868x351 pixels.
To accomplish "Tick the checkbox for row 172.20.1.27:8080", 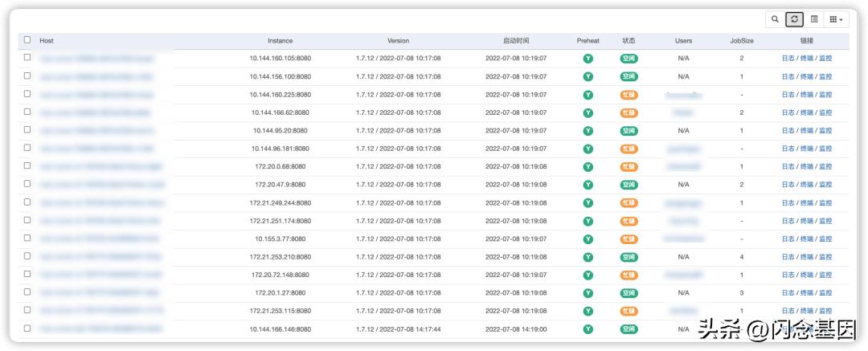I will coord(27,292).
